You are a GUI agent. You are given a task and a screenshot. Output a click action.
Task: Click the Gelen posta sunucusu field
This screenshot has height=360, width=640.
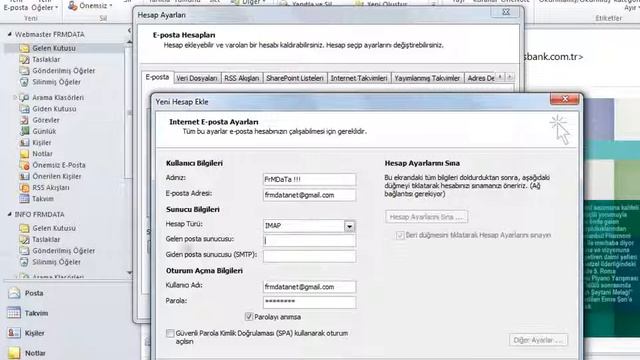(x=309, y=240)
